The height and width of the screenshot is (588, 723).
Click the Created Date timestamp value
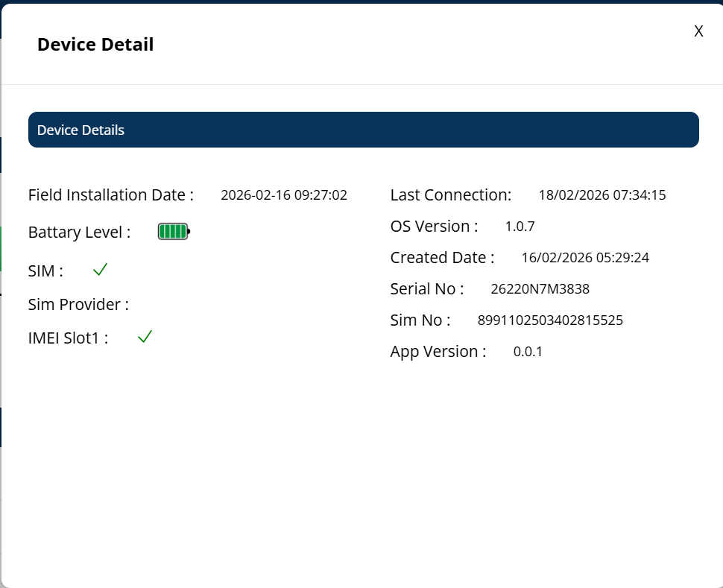click(x=585, y=258)
